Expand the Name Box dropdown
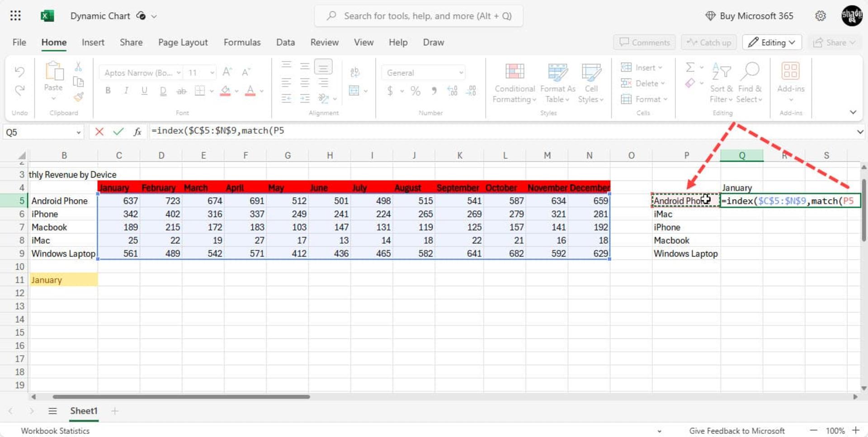Image resolution: width=868 pixels, height=437 pixels. [78, 132]
